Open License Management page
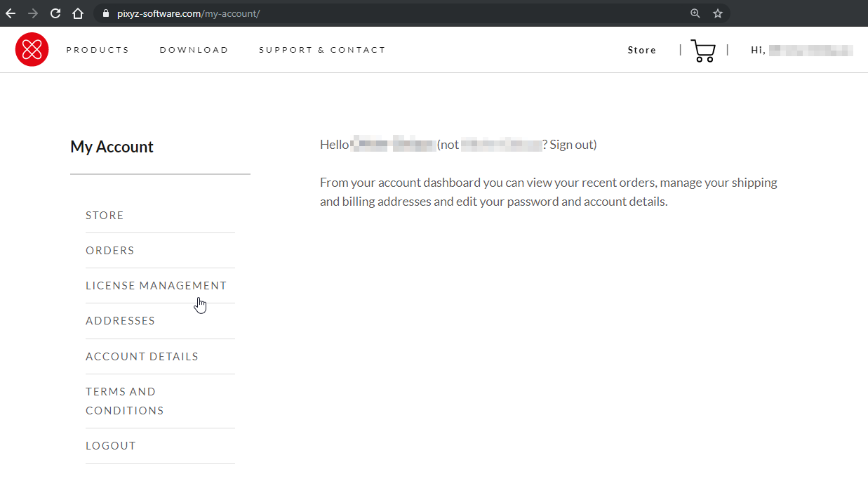The width and height of the screenshot is (868, 479). (156, 286)
